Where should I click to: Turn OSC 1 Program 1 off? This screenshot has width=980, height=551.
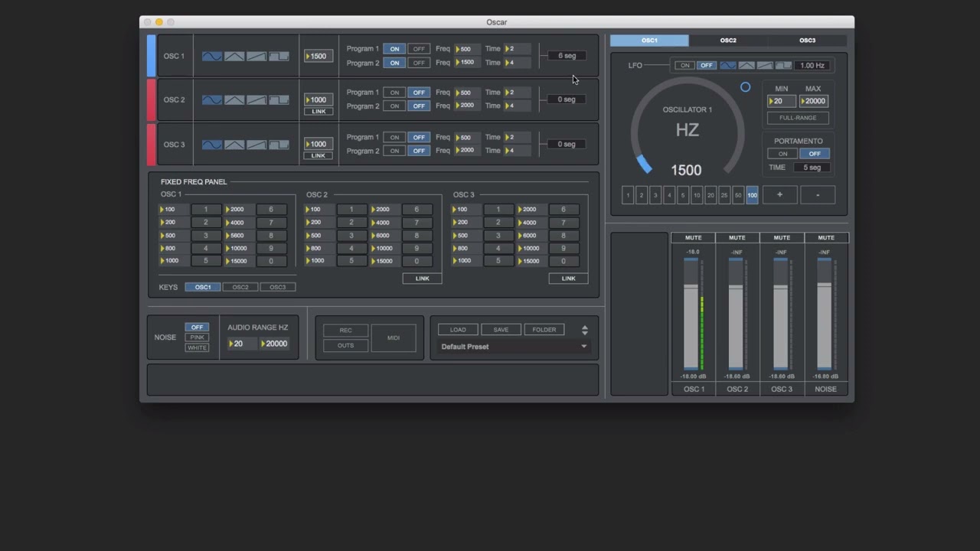(419, 49)
